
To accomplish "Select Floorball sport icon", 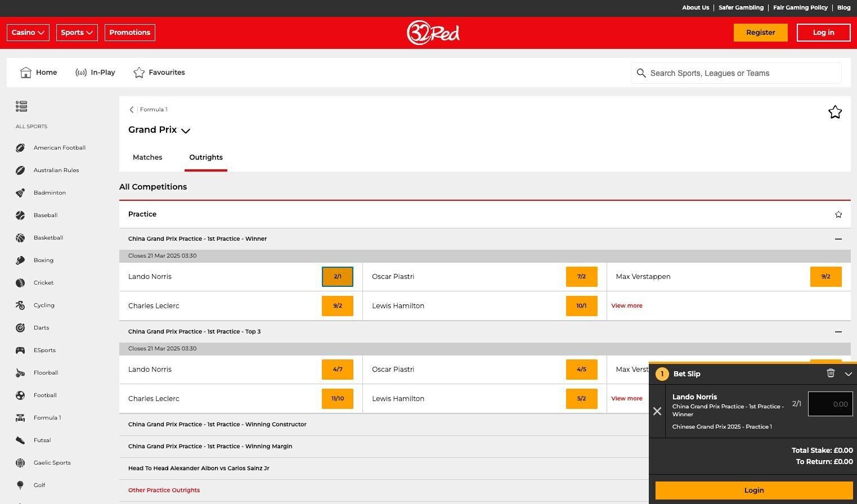I will (20, 373).
